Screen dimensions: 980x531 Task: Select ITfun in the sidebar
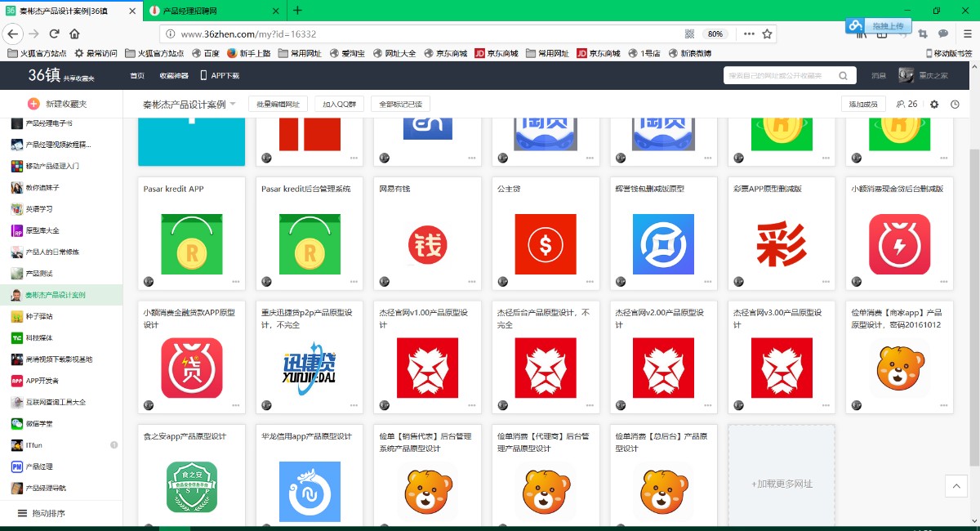pos(61,445)
